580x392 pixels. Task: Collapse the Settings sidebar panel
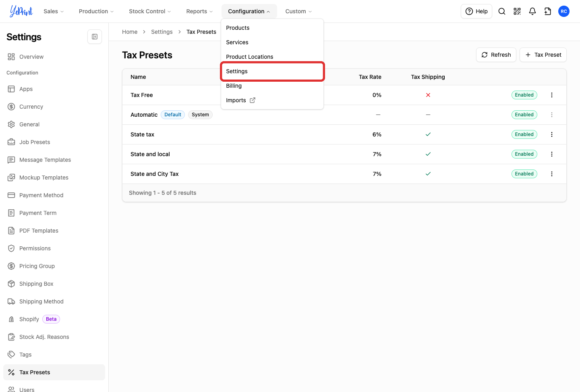click(95, 37)
